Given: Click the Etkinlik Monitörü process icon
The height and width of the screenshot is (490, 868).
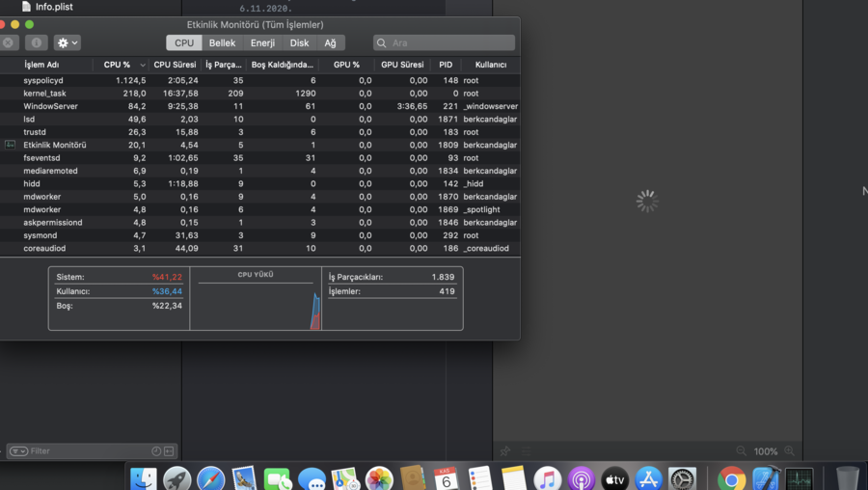Looking at the screenshot, I should click(x=11, y=145).
